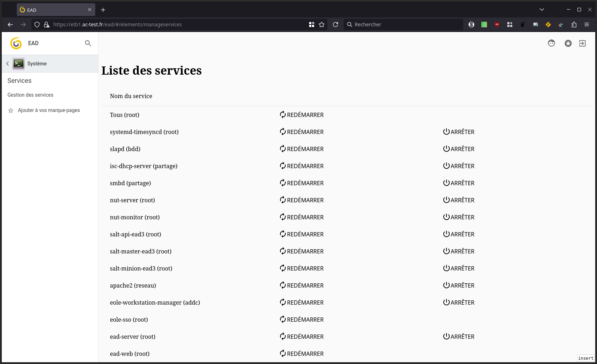This screenshot has height=364, width=597.
Task: Click the Système terminal icon
Action: click(19, 64)
